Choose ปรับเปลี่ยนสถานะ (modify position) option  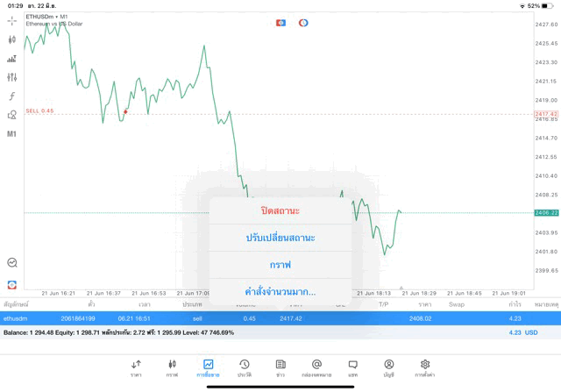(x=280, y=238)
